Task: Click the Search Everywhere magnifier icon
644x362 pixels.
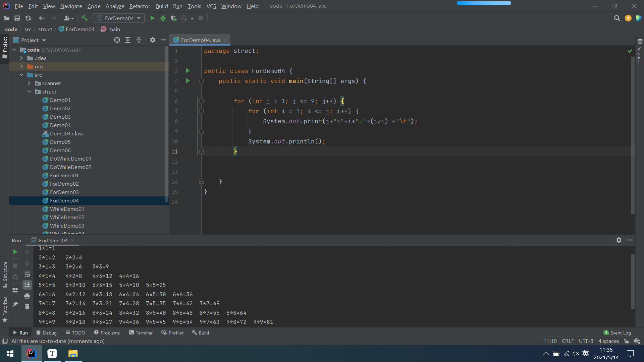Action: pyautogui.click(x=617, y=18)
